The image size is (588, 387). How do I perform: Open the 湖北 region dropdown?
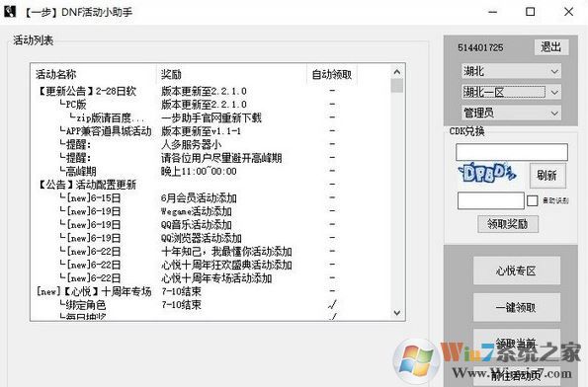point(511,71)
